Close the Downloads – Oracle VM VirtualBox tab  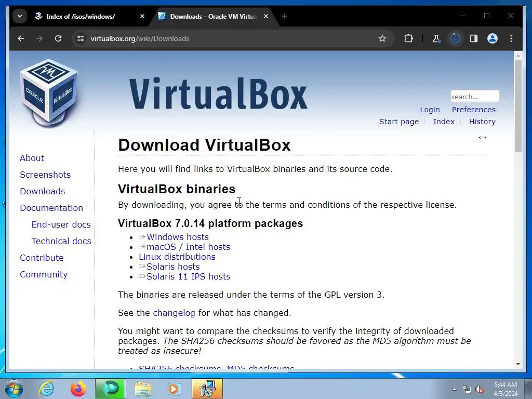[266, 16]
